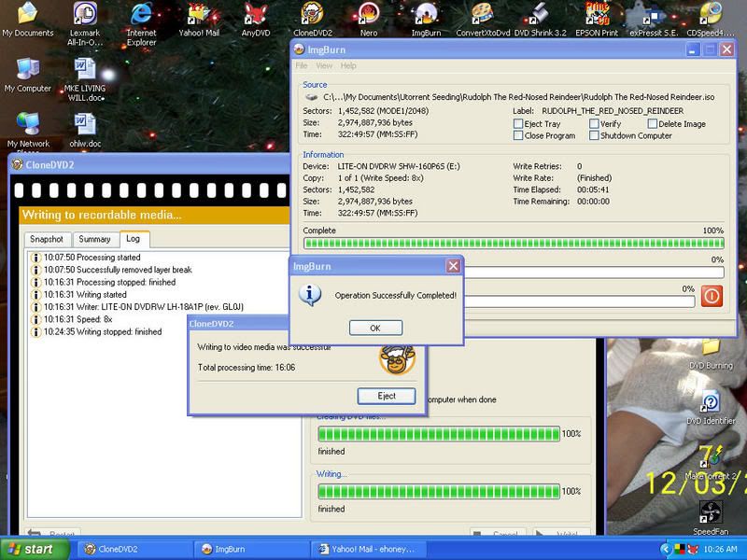The image size is (747, 560).
Task: Select the Log tab in CloneDVD2
Action: tap(134, 239)
